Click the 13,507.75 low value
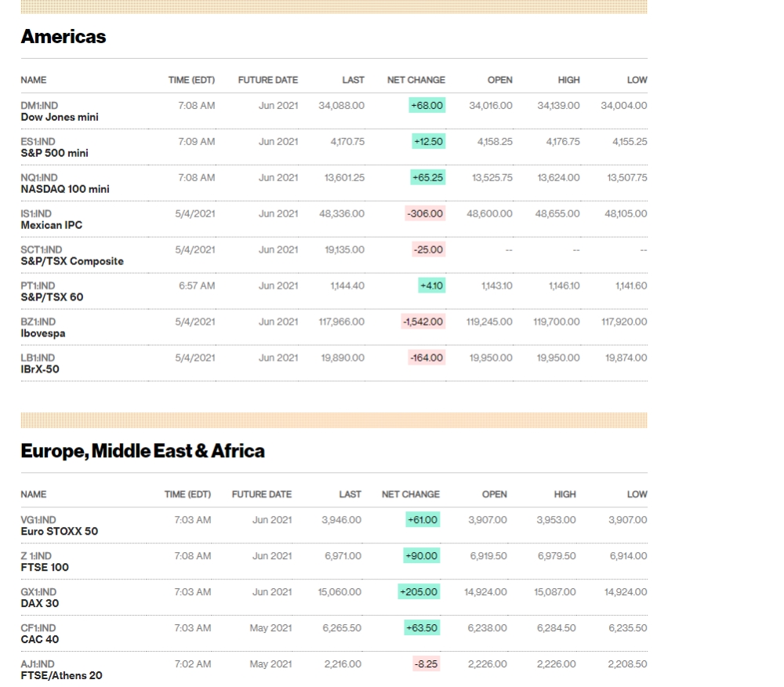The width and height of the screenshot is (784, 687). [x=627, y=177]
